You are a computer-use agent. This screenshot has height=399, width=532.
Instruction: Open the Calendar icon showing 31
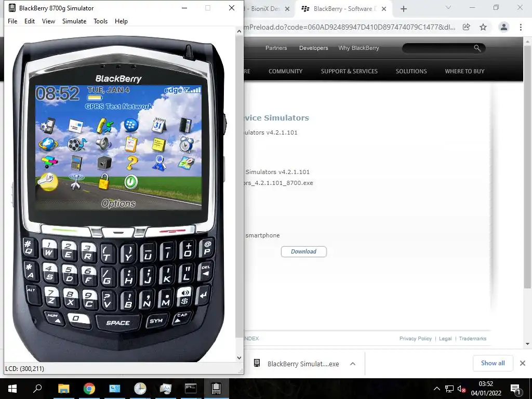coord(159,126)
